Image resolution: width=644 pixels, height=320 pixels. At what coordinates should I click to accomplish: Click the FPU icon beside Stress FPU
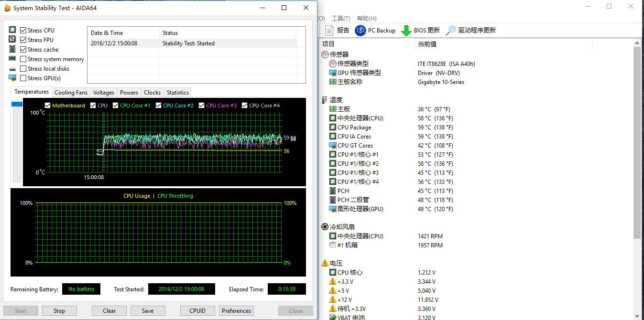12,40
